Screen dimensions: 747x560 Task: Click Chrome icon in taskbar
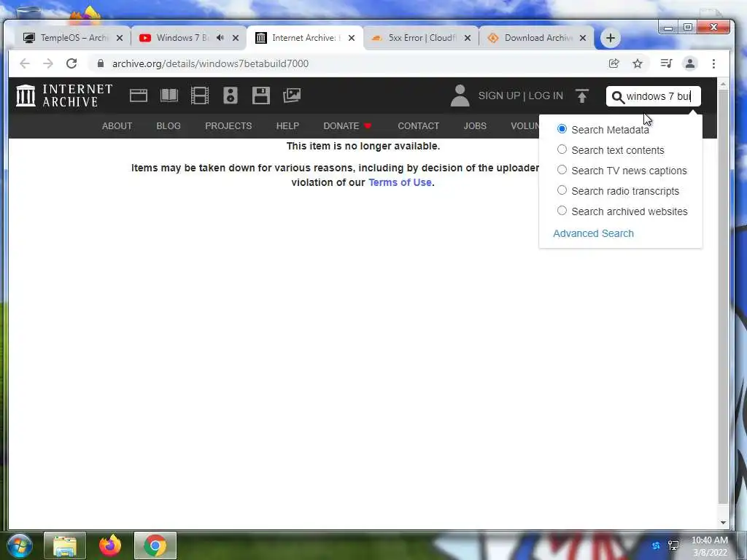click(155, 545)
